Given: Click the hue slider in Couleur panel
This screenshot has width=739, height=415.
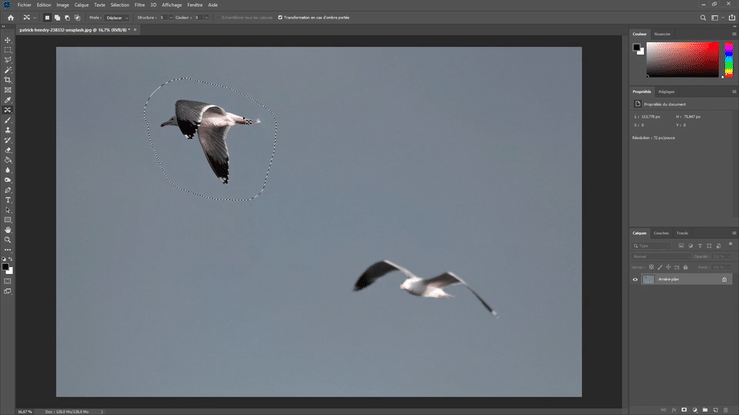Looking at the screenshot, I should 729,59.
